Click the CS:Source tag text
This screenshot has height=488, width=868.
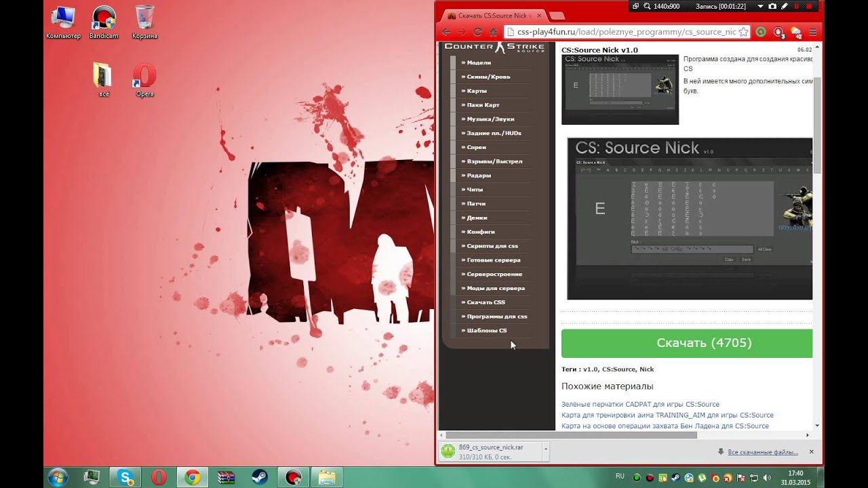click(x=618, y=369)
